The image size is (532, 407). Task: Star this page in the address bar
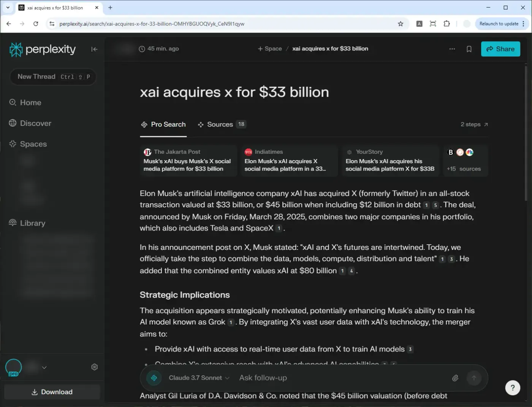[x=401, y=24]
